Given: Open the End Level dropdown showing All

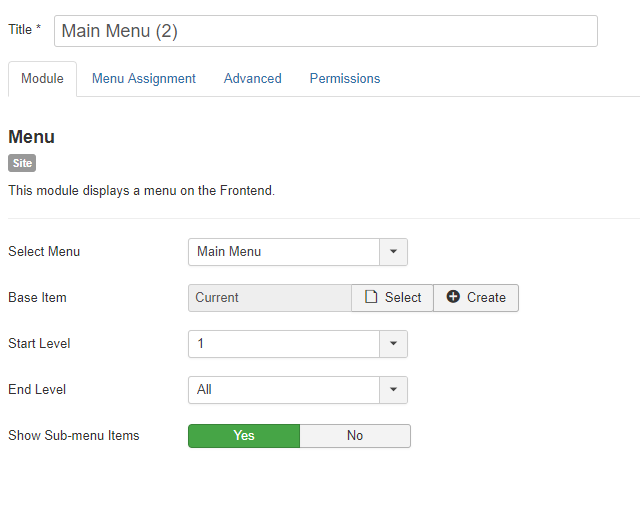Looking at the screenshot, I should (298, 390).
